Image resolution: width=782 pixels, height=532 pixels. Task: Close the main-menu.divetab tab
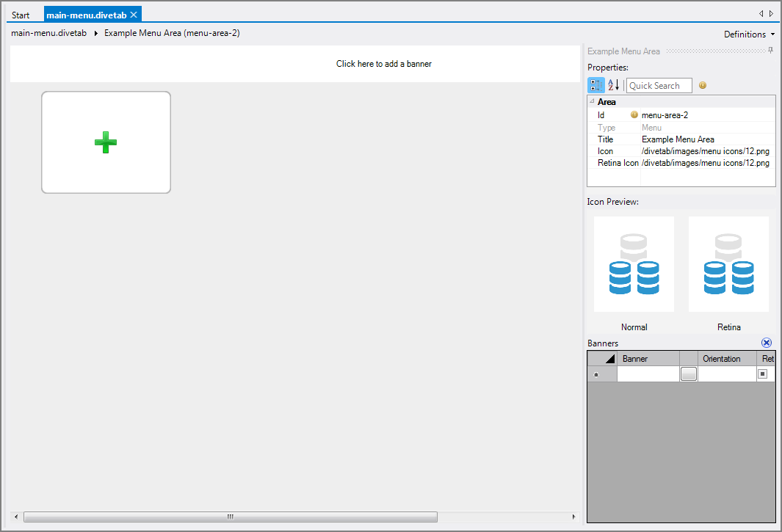(134, 15)
